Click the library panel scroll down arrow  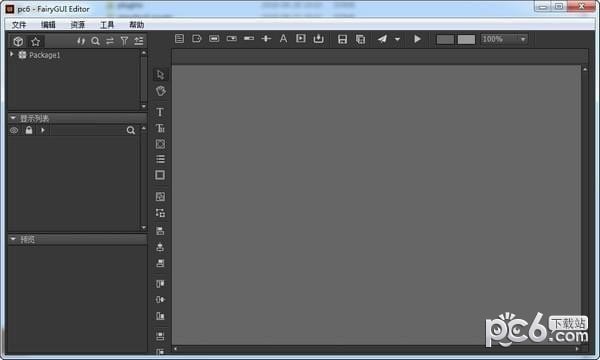(143, 106)
